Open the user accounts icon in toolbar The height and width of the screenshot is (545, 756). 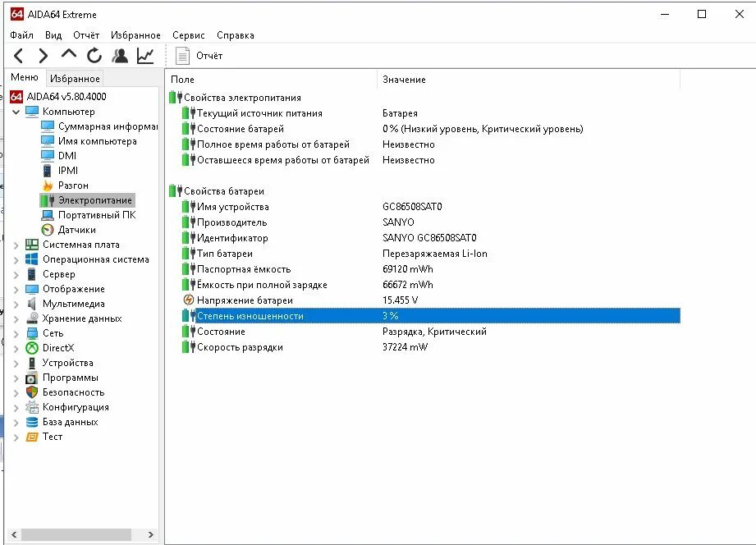[x=118, y=56]
